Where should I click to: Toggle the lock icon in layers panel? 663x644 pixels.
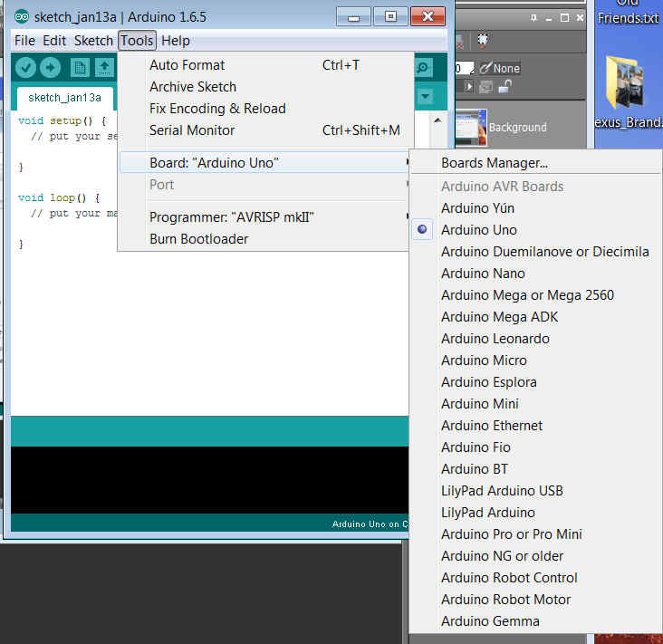click(x=504, y=87)
